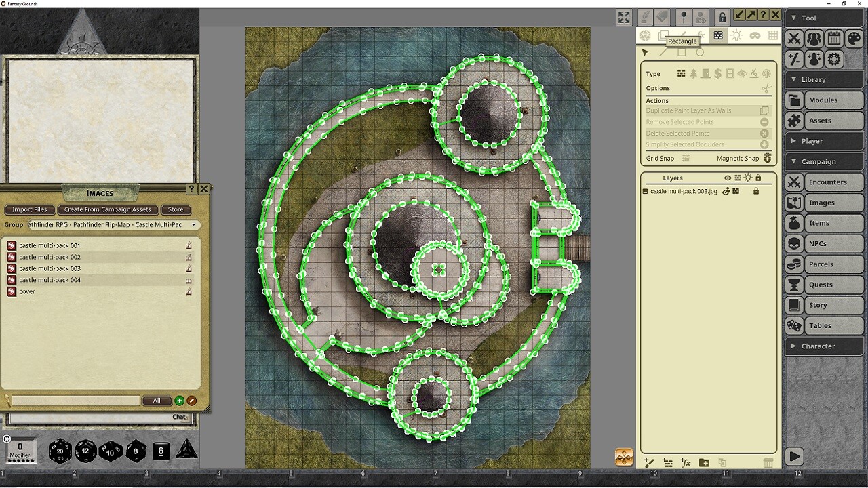Click the lighting lightbulb icon above the map
The image size is (868, 488).
click(736, 35)
